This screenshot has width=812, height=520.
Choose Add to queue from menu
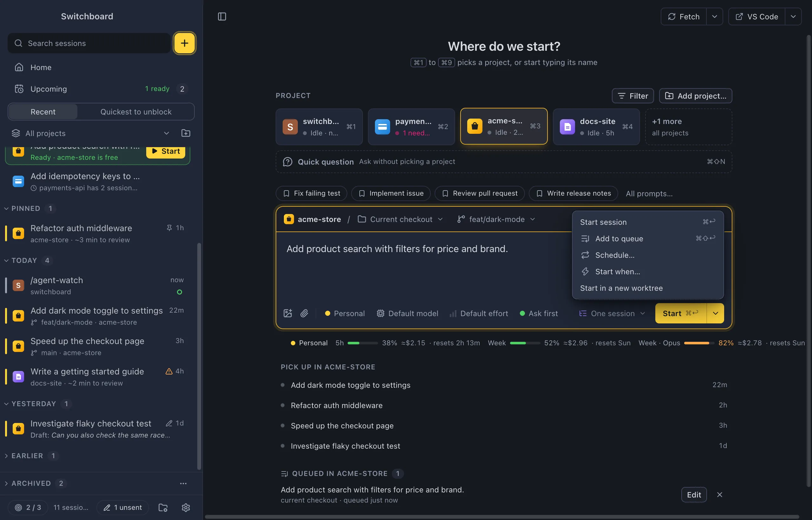tap(648, 238)
